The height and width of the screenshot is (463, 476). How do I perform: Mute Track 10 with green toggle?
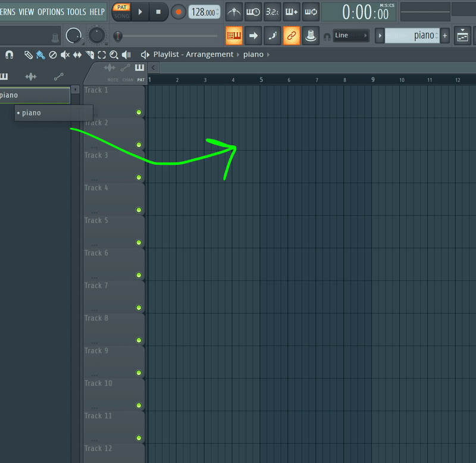click(139, 405)
